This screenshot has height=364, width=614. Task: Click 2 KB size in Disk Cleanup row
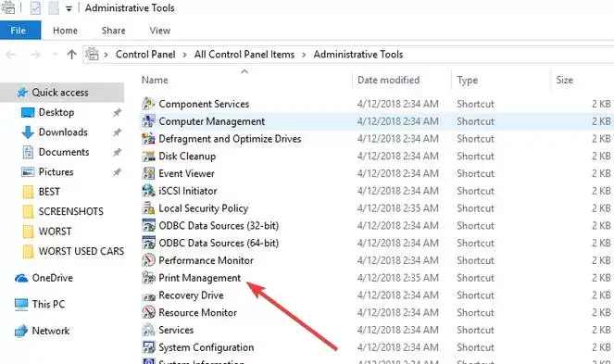click(x=601, y=157)
